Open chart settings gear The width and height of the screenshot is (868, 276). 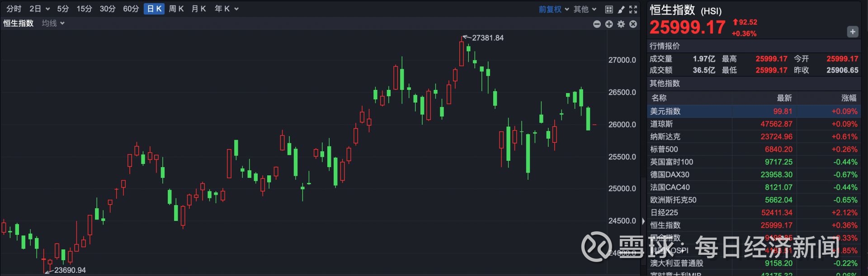point(621,24)
